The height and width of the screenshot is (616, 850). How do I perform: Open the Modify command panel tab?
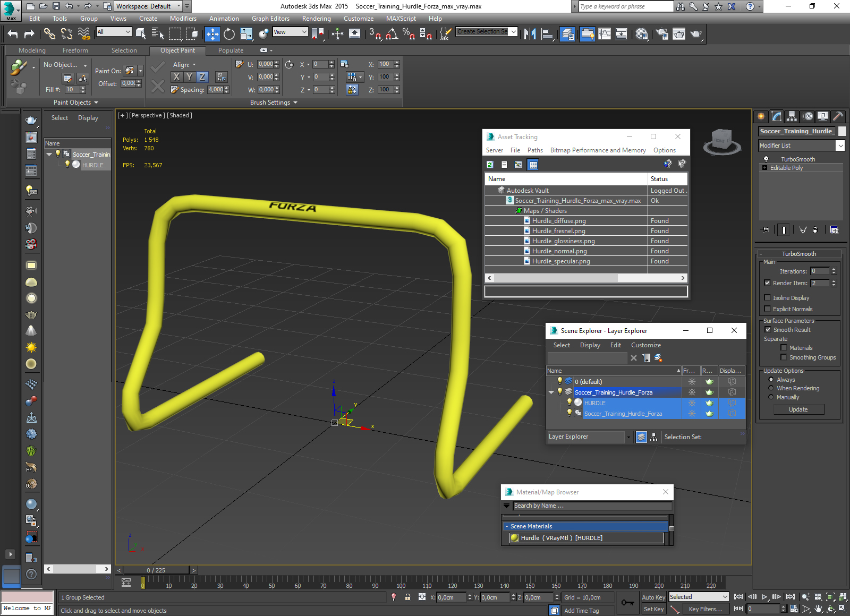coord(777,116)
